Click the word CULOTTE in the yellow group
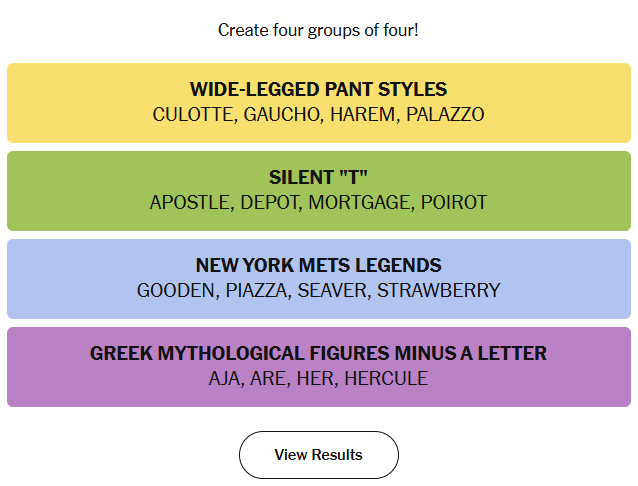The image size is (638, 486). click(193, 114)
